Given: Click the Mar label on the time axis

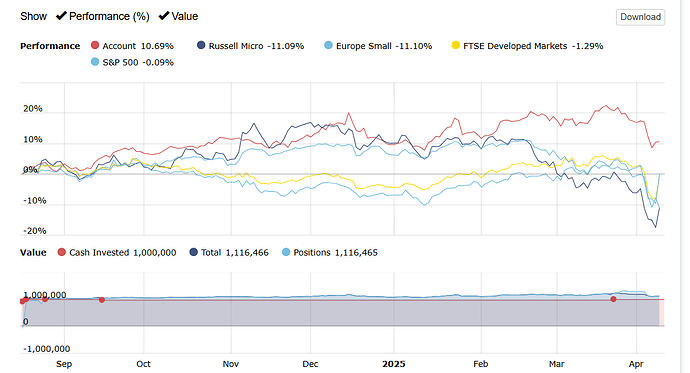Looking at the screenshot, I should 557,364.
